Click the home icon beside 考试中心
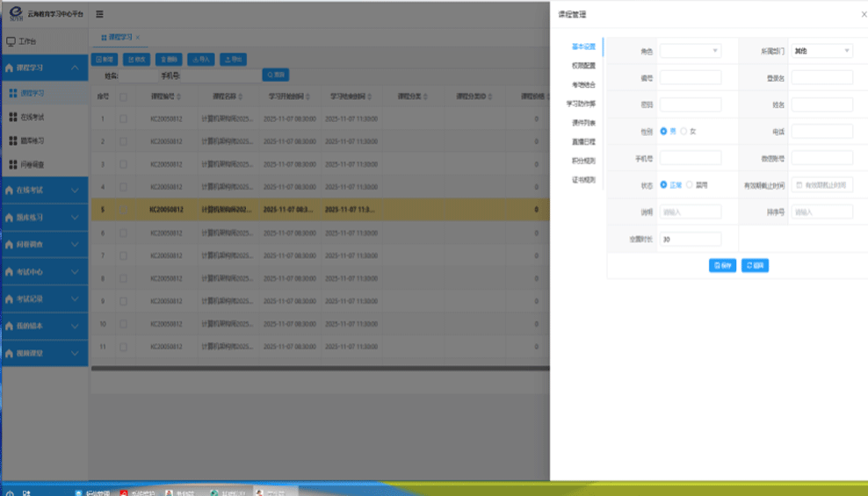This screenshot has width=868, height=496. pyautogui.click(x=10, y=271)
